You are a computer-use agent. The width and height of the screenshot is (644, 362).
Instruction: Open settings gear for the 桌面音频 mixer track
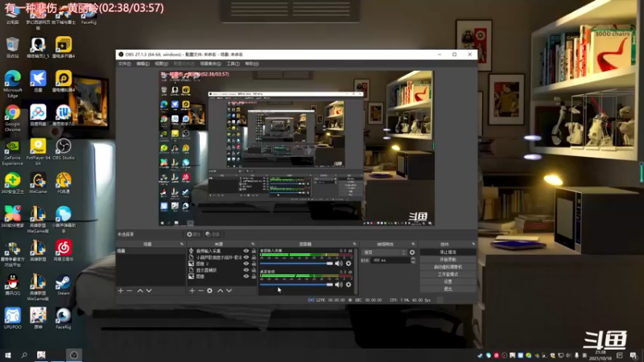(349, 285)
